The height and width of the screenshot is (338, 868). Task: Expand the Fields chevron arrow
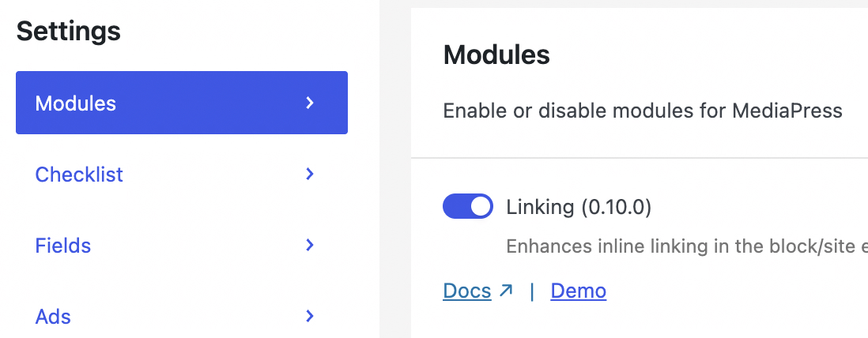310,245
